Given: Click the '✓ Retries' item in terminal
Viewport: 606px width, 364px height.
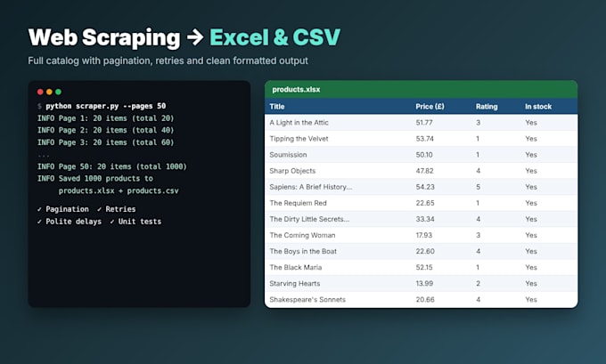Looking at the screenshot, I should 117,209.
